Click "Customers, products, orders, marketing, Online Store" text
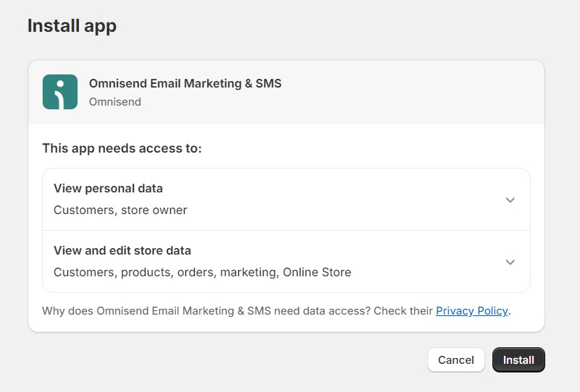The width and height of the screenshot is (580, 392). pyautogui.click(x=202, y=272)
